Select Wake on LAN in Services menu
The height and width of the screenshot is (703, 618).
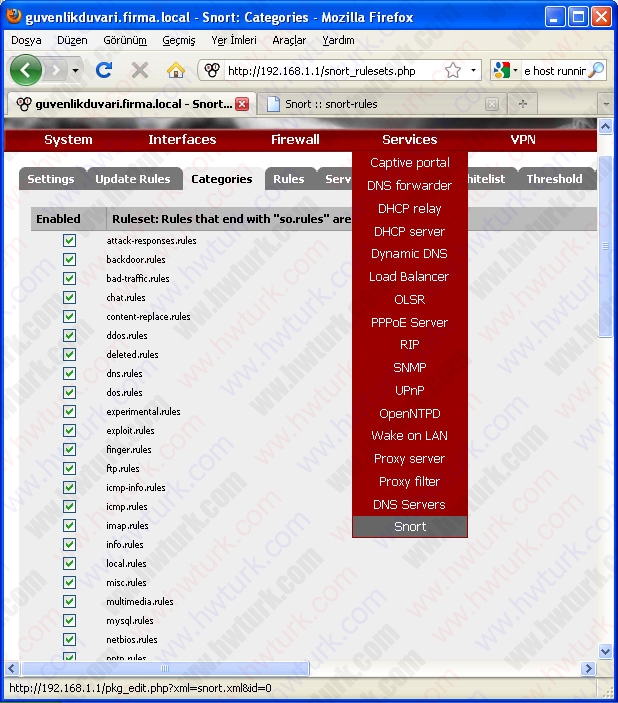[409, 436]
